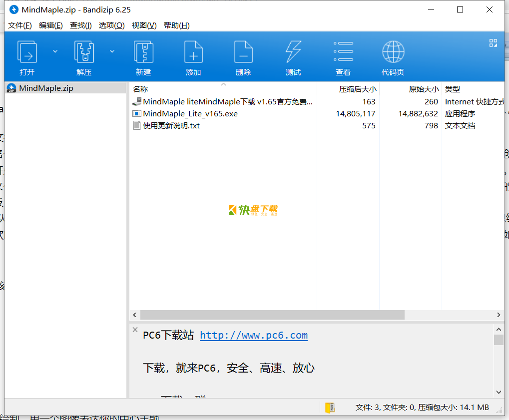Viewport: 509px width, 420px height.
Task: Close the archive comment panel
Action: pos(135,330)
